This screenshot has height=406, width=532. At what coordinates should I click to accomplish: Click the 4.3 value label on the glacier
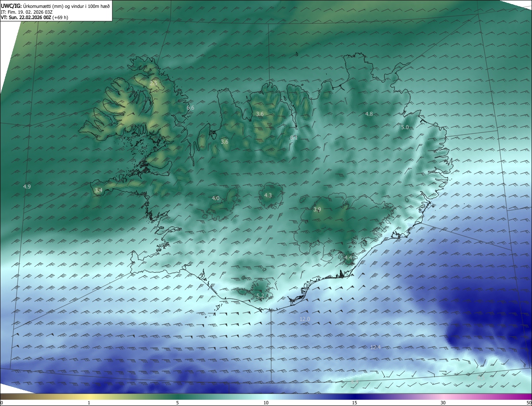point(268,195)
